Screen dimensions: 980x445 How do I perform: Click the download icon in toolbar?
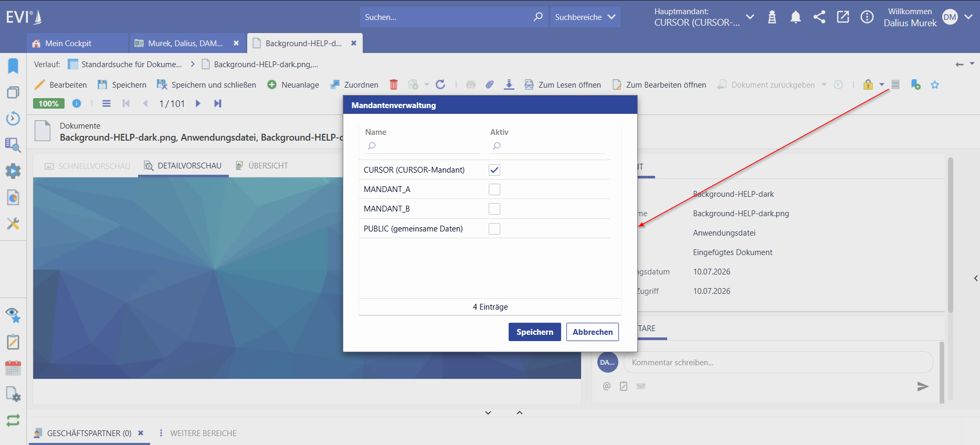[x=509, y=84]
